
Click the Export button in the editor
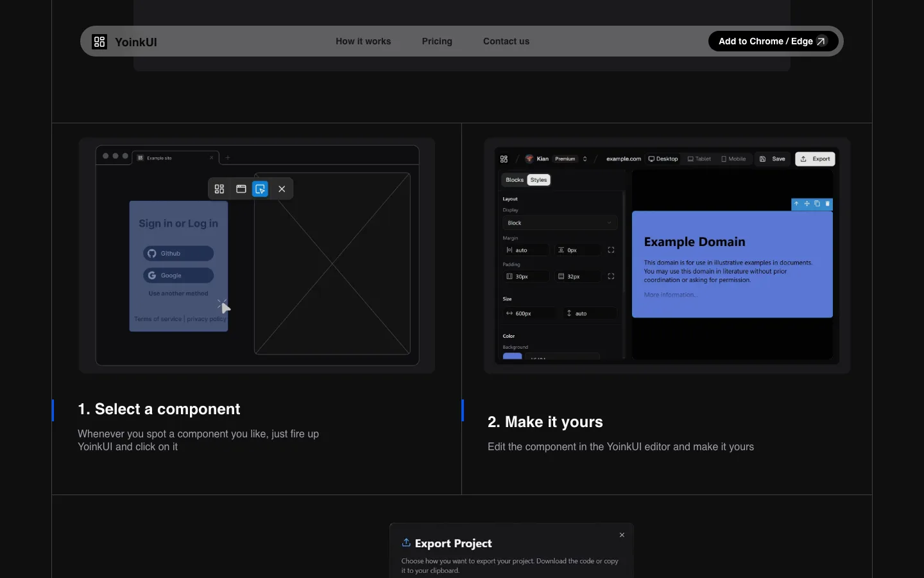click(x=815, y=159)
